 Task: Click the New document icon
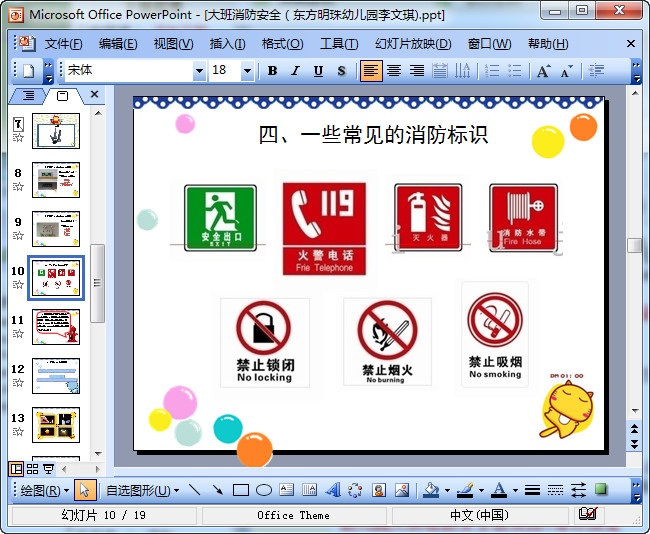pyautogui.click(x=28, y=71)
